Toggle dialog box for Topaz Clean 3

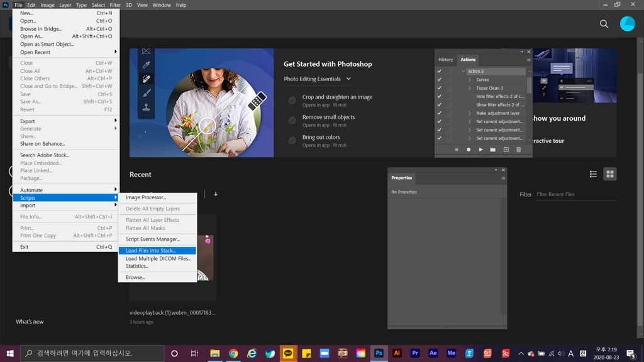click(x=448, y=88)
